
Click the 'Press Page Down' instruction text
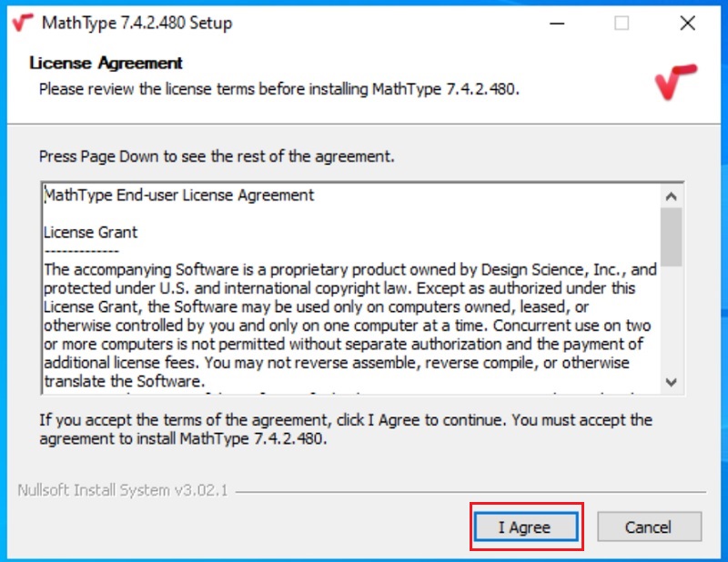click(217, 156)
